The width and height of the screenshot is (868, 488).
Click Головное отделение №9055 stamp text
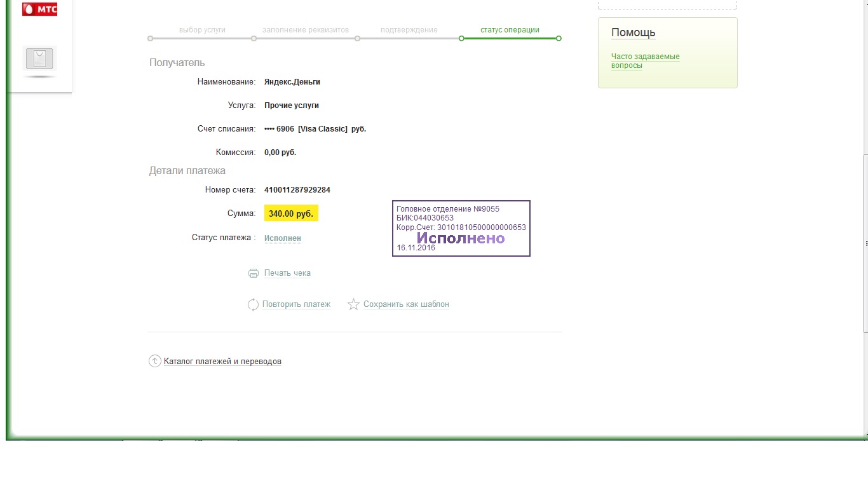click(448, 209)
